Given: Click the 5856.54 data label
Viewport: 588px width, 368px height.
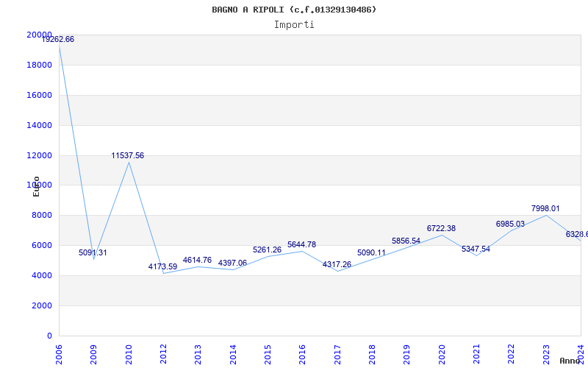Looking at the screenshot, I should [x=406, y=241].
